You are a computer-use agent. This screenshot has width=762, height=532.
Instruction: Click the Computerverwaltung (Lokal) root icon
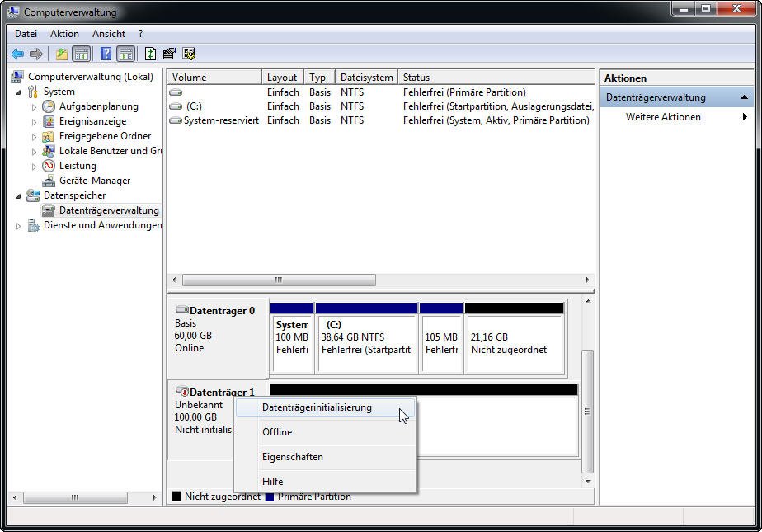(17, 76)
